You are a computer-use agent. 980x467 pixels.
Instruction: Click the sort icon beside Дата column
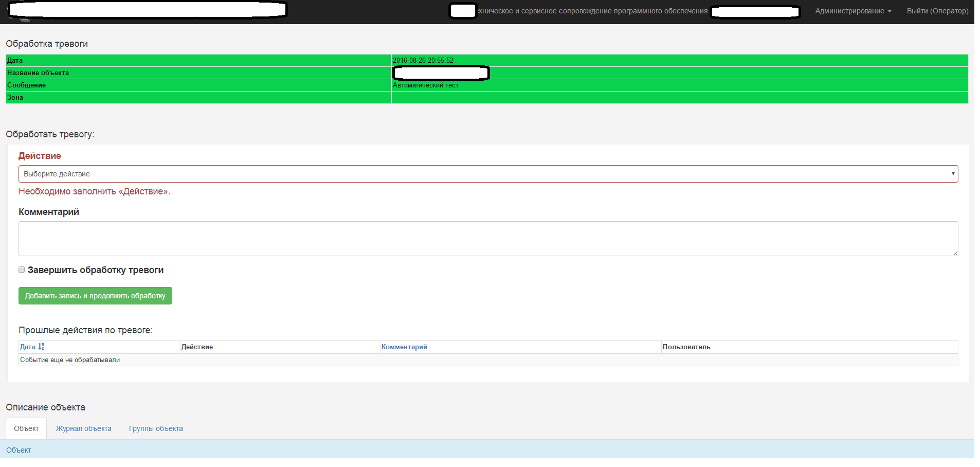tap(41, 347)
